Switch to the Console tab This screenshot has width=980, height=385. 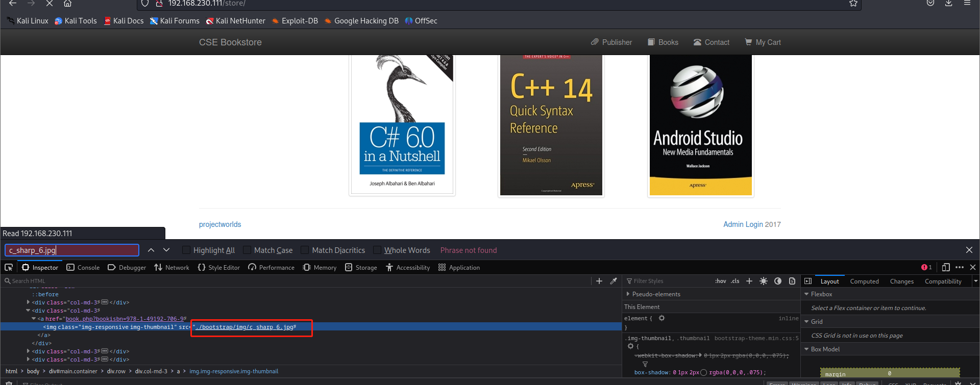[83, 267]
